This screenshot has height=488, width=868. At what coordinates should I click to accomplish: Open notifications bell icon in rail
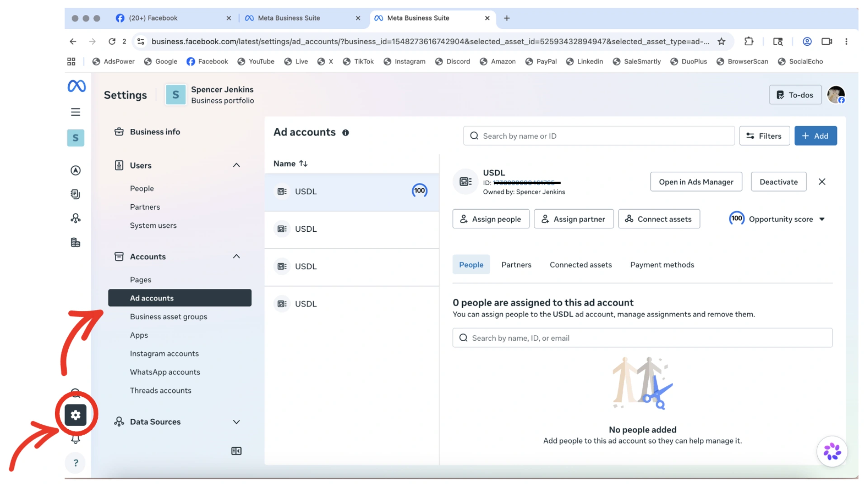coord(75,439)
